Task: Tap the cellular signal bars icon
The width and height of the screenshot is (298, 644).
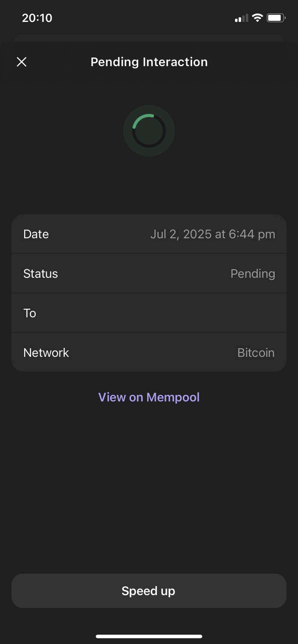Action: click(x=241, y=18)
